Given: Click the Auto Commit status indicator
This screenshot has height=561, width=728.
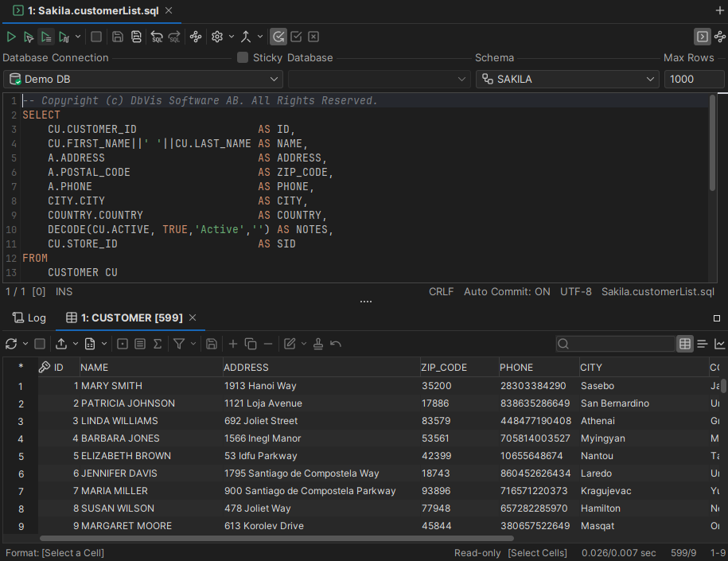Looking at the screenshot, I should pyautogui.click(x=507, y=291).
